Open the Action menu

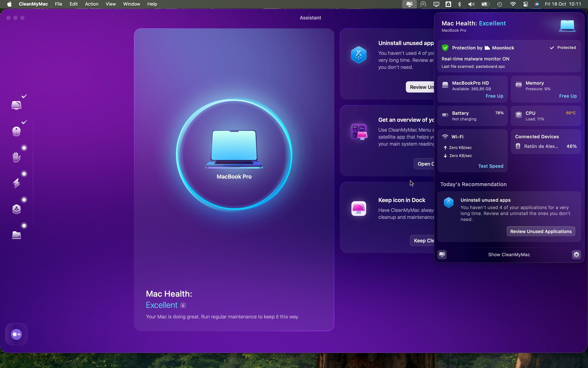pos(92,4)
